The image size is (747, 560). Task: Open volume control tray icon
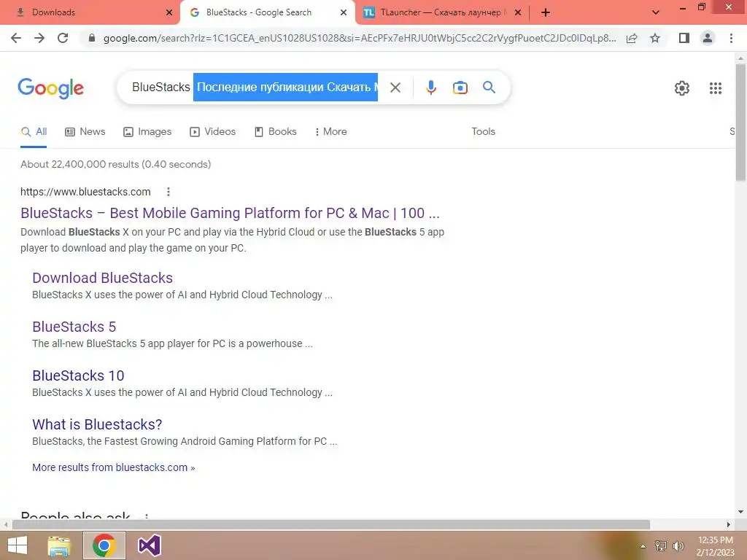pos(678,546)
